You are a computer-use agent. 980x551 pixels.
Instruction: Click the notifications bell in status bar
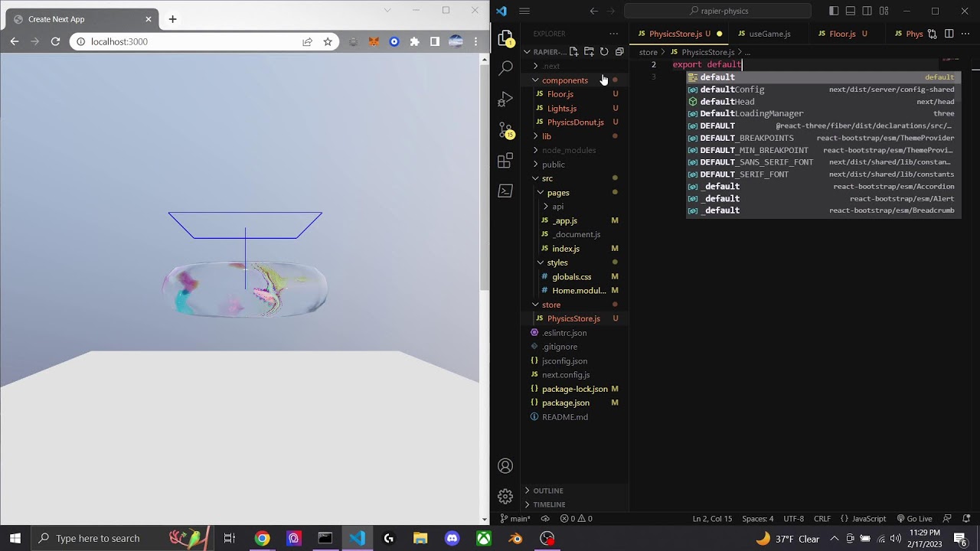point(966,518)
